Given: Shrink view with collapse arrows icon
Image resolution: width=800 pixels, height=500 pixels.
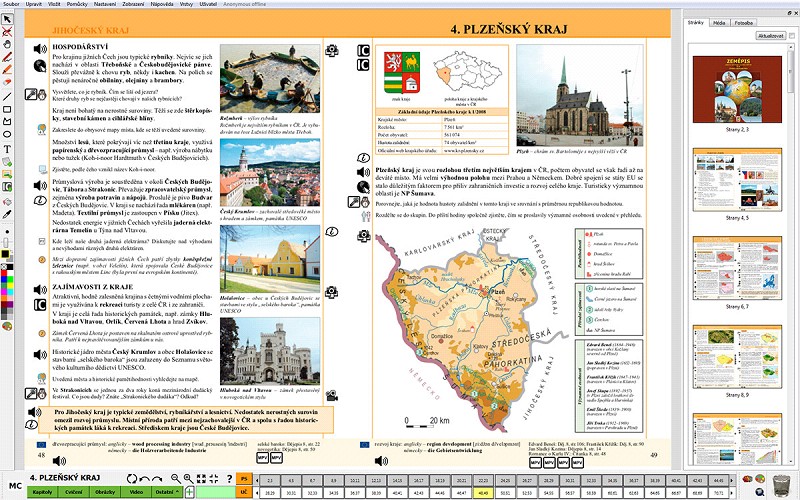Looking at the screenshot, I should [x=214, y=479].
